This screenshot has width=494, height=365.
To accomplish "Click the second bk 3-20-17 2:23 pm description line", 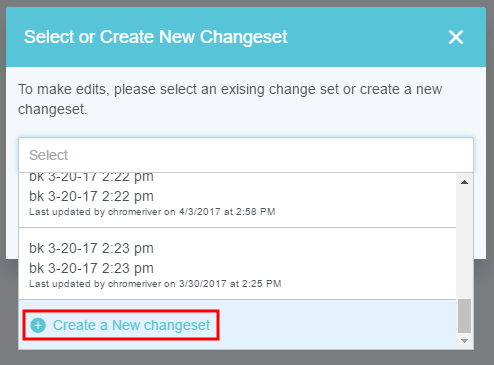I will pos(91,268).
